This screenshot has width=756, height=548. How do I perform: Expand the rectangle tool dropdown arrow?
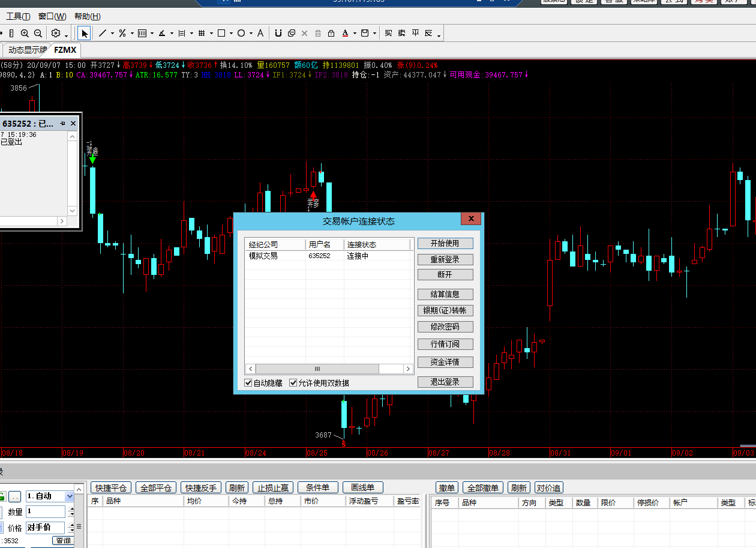pyautogui.click(x=231, y=34)
